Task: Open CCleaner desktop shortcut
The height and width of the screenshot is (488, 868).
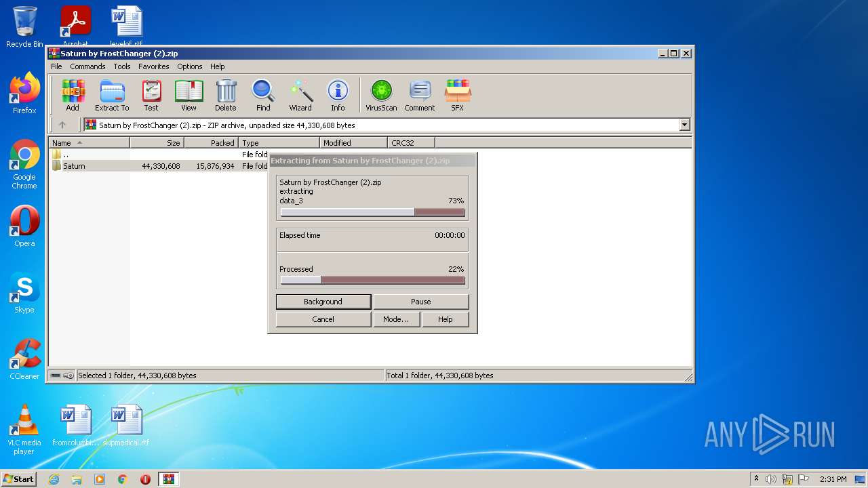Action: (x=24, y=359)
